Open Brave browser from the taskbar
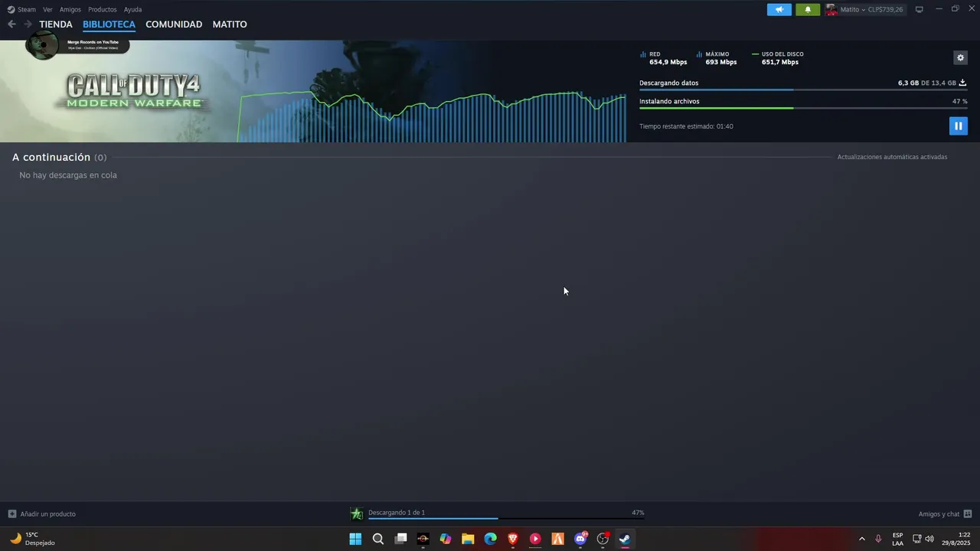This screenshot has width=980, height=551. click(513, 539)
